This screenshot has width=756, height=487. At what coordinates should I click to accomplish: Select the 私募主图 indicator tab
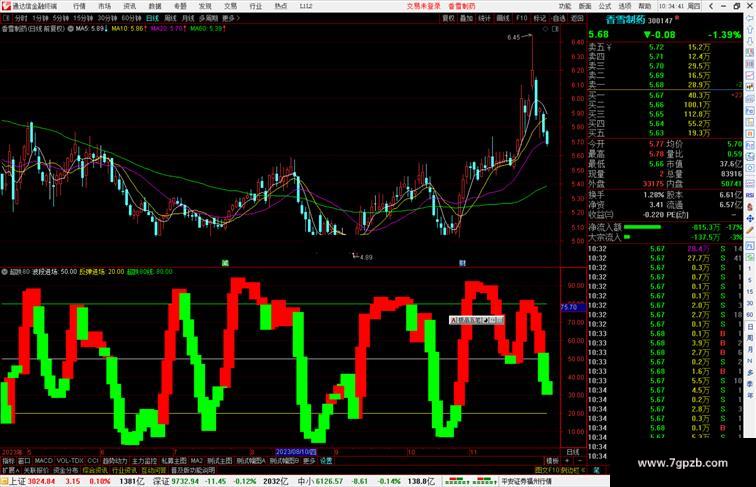coord(174,461)
